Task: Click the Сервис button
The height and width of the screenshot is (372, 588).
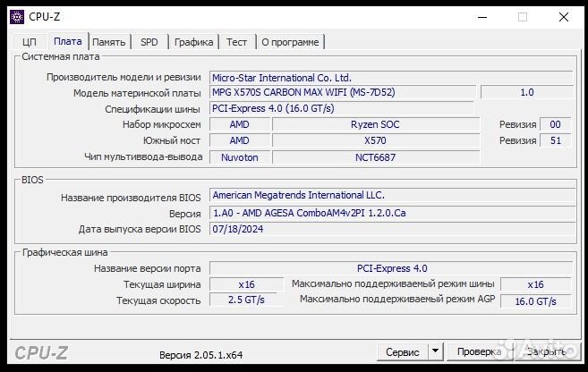Action: click(x=403, y=351)
